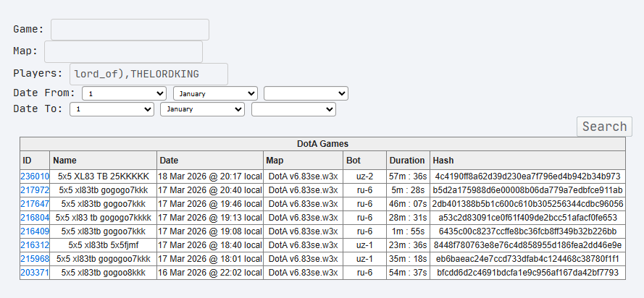Click duration 1m : 55s
The width and height of the screenshot is (644, 298).
point(409,231)
